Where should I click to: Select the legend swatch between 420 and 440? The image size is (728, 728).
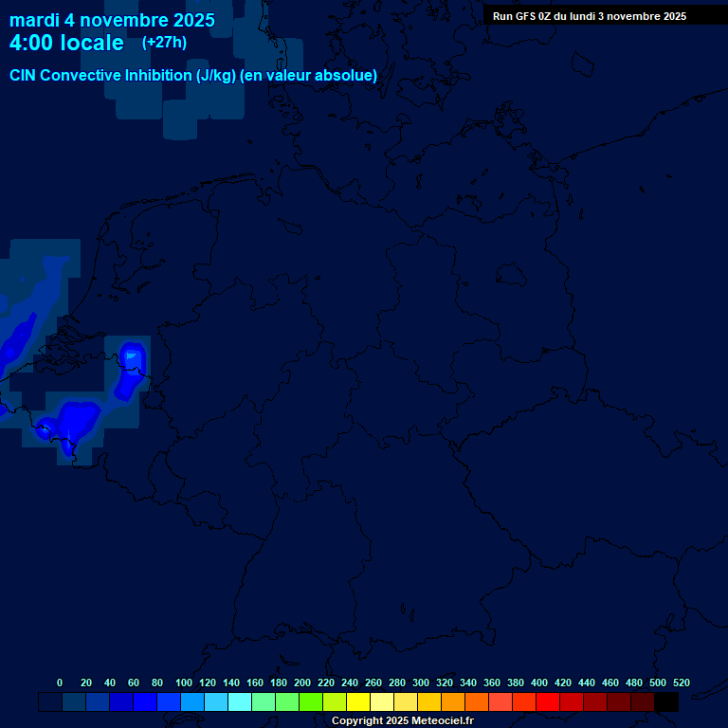coord(572,701)
